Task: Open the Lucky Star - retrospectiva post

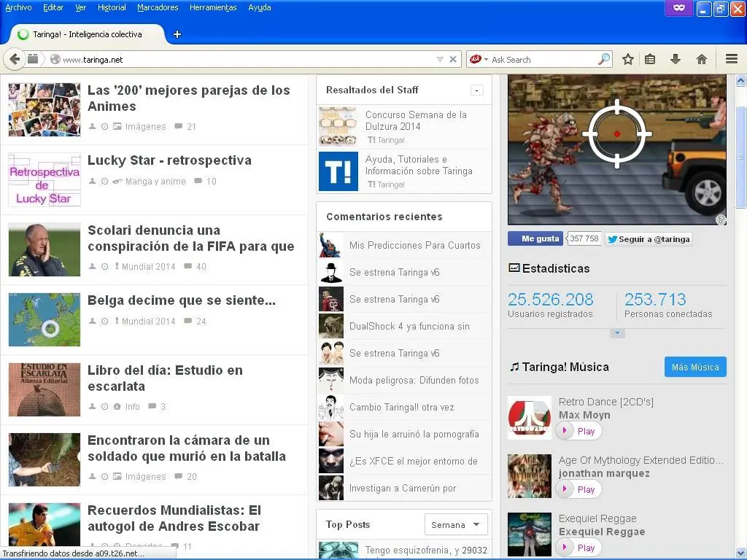Action: 169,160
